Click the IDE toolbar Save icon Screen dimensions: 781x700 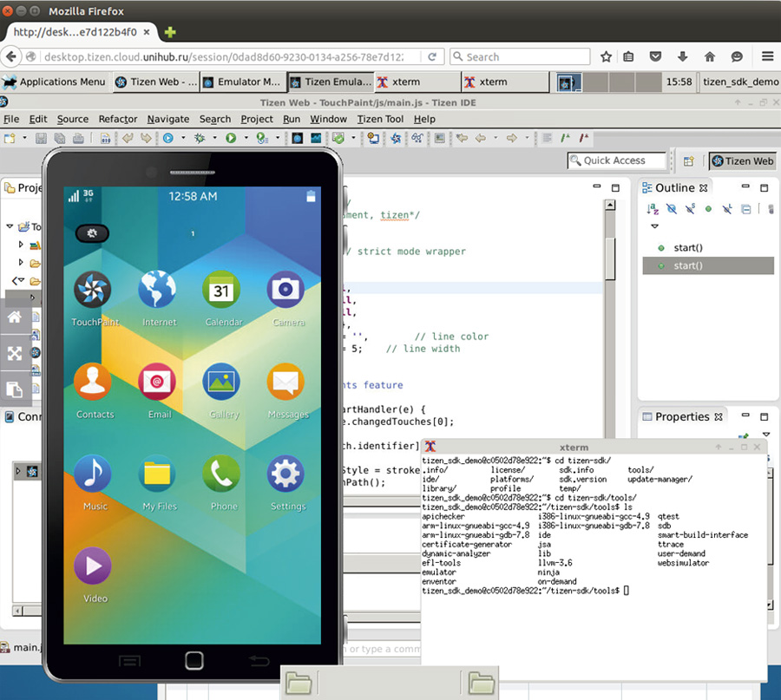(41, 138)
